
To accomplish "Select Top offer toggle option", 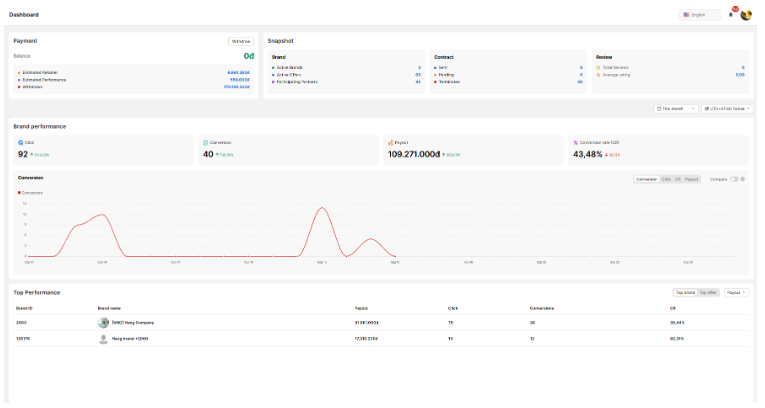I will [708, 292].
